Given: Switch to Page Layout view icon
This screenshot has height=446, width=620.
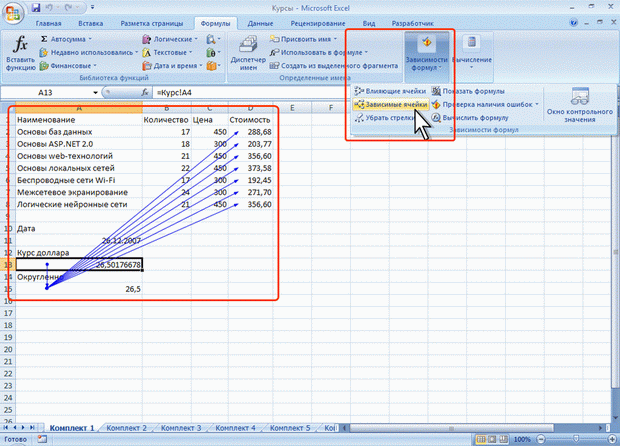Looking at the screenshot, I should click(x=492, y=439).
